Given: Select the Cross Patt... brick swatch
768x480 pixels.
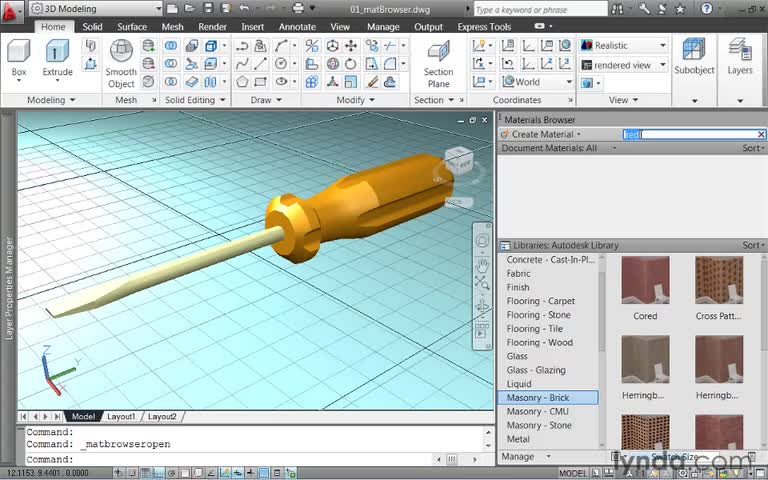Looking at the screenshot, I should [719, 280].
